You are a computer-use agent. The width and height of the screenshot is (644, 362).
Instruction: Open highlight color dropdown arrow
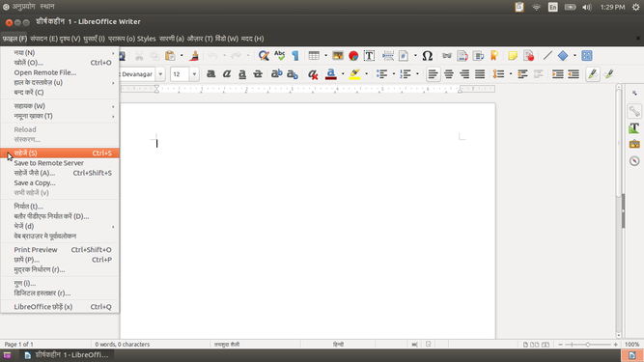click(x=366, y=74)
